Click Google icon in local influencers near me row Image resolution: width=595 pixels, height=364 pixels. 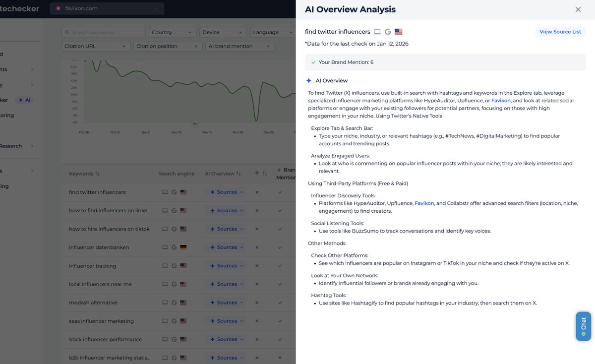174,284
